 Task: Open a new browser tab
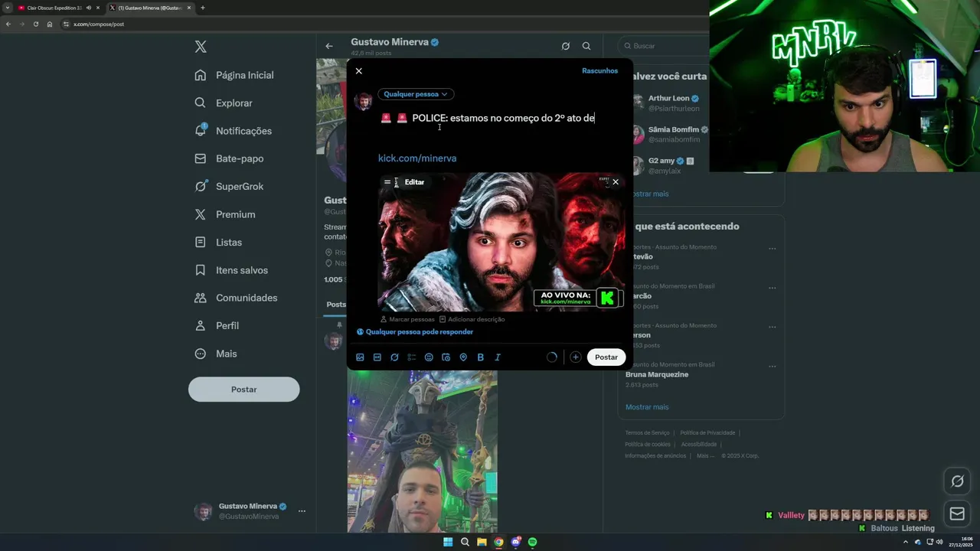click(x=202, y=8)
